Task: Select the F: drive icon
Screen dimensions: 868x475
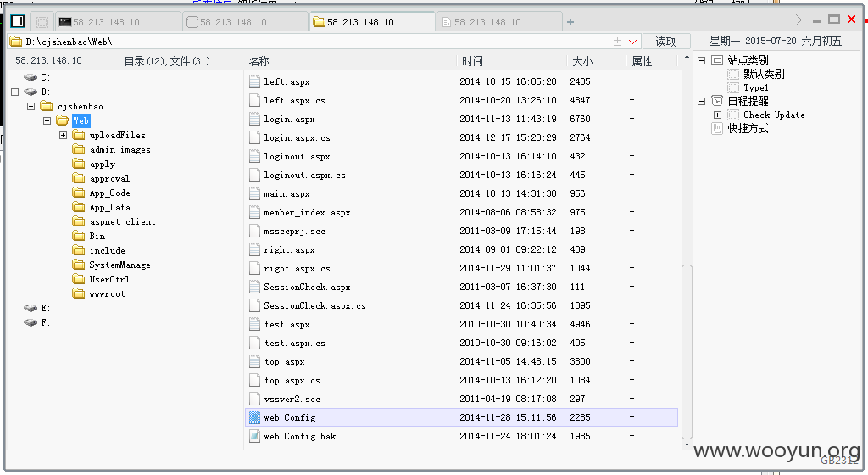Action: pos(31,322)
